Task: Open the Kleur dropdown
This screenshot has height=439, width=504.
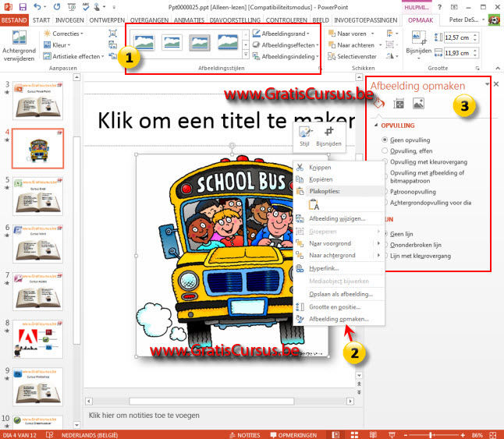Action: 57,45
